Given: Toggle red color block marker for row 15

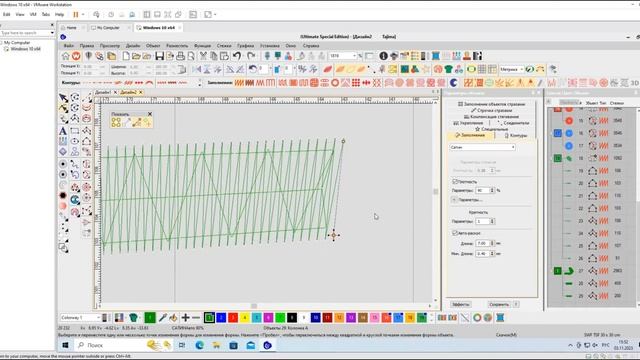Looking at the screenshot, I should [x=569, y=121].
